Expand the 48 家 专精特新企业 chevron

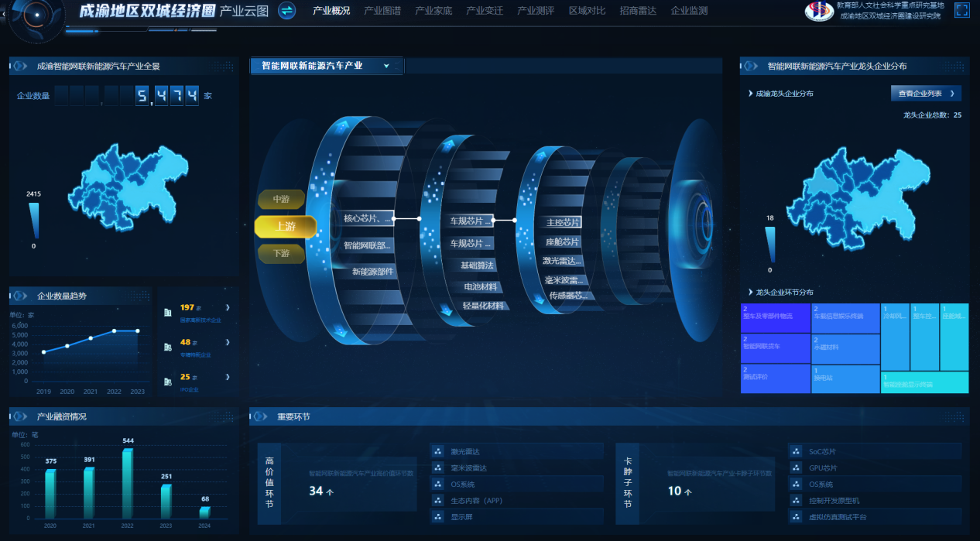[x=227, y=342]
